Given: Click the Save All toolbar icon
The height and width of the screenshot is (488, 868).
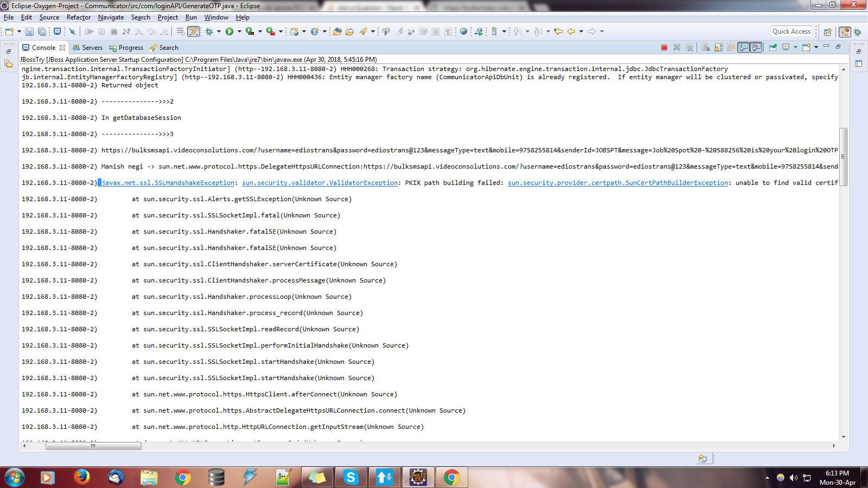Looking at the screenshot, I should [42, 31].
